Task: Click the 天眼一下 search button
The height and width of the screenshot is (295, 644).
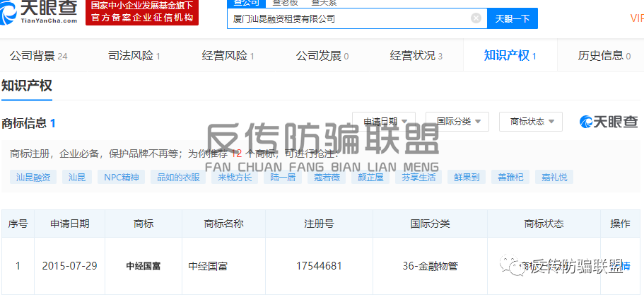Action: [x=513, y=18]
